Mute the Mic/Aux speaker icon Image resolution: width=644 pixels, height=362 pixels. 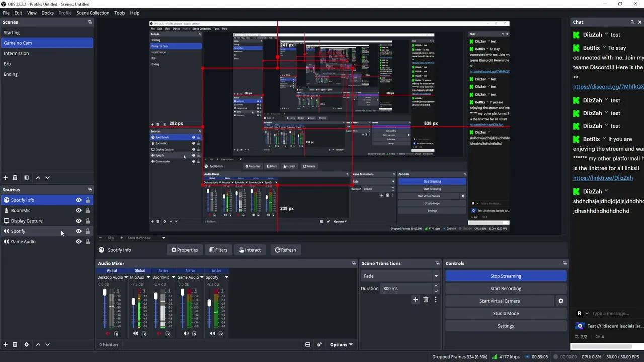(136, 333)
